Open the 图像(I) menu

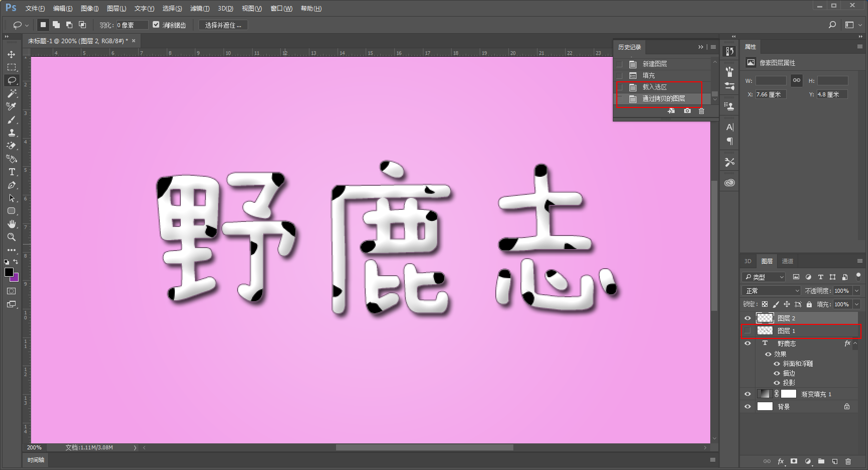coord(90,9)
